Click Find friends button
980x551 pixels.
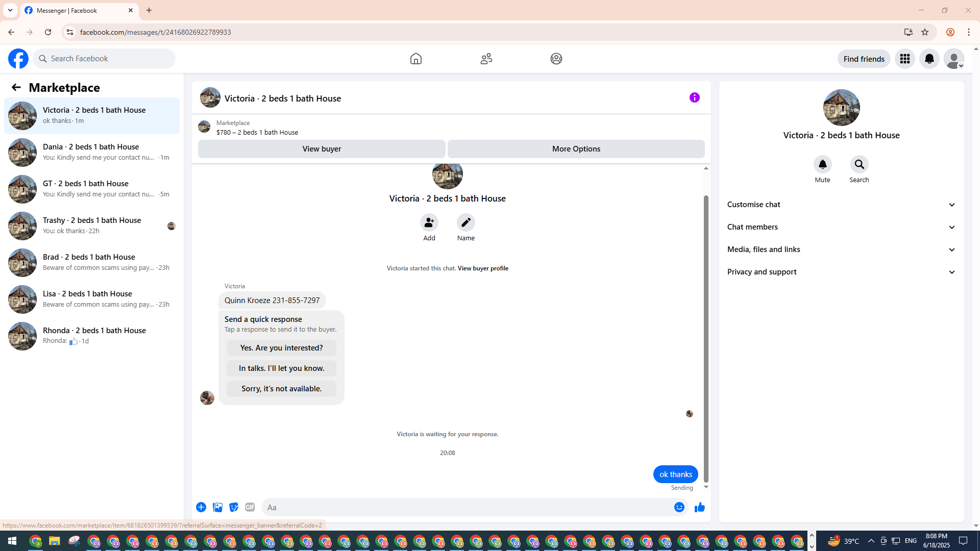[x=864, y=59]
